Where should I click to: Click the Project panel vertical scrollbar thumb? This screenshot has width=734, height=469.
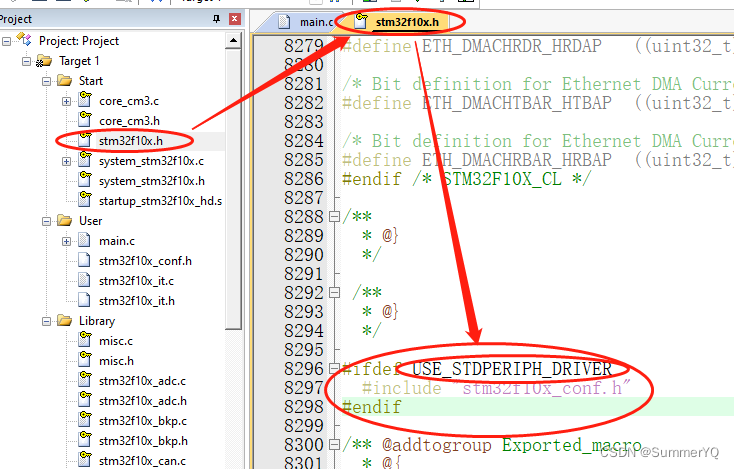tap(233, 189)
